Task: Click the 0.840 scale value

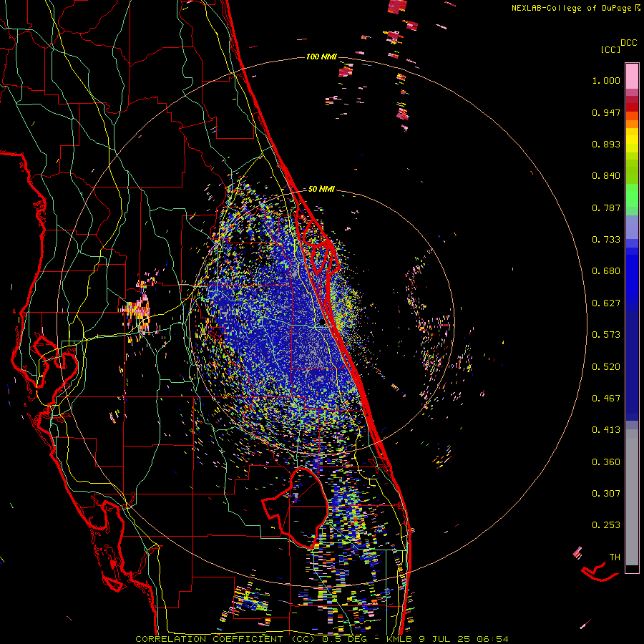Action: (606, 176)
